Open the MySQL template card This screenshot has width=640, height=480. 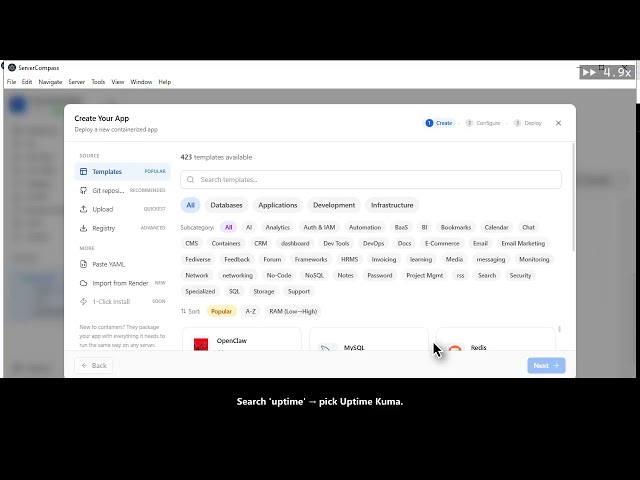pyautogui.click(x=369, y=339)
